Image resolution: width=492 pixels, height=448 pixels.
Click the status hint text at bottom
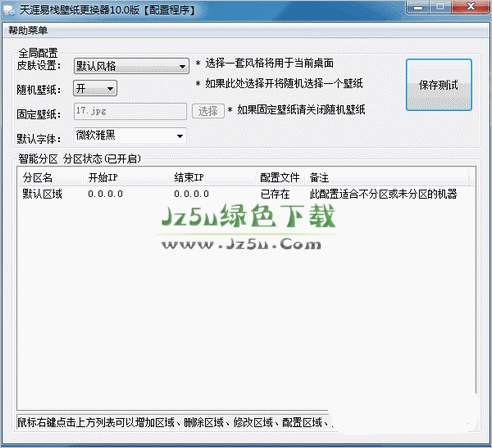[175, 423]
